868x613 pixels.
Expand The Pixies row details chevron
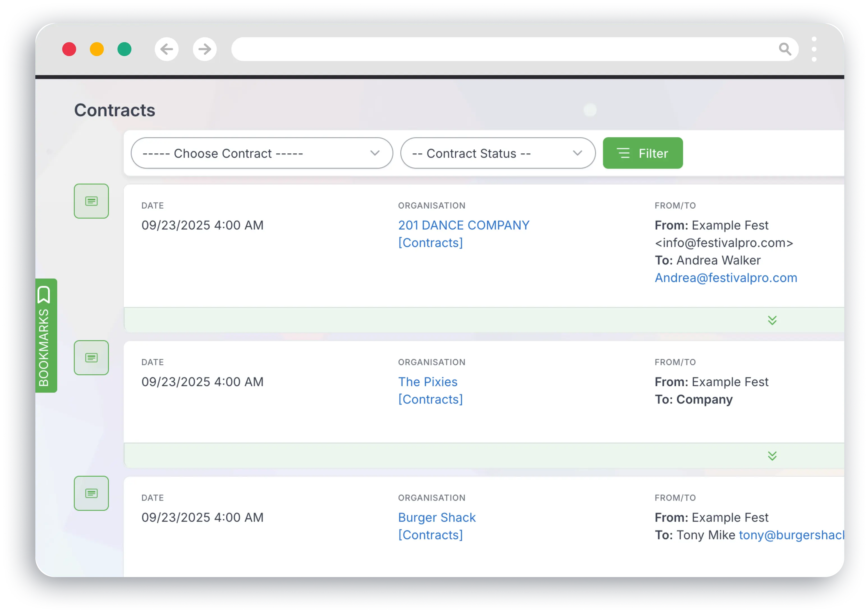coord(772,456)
